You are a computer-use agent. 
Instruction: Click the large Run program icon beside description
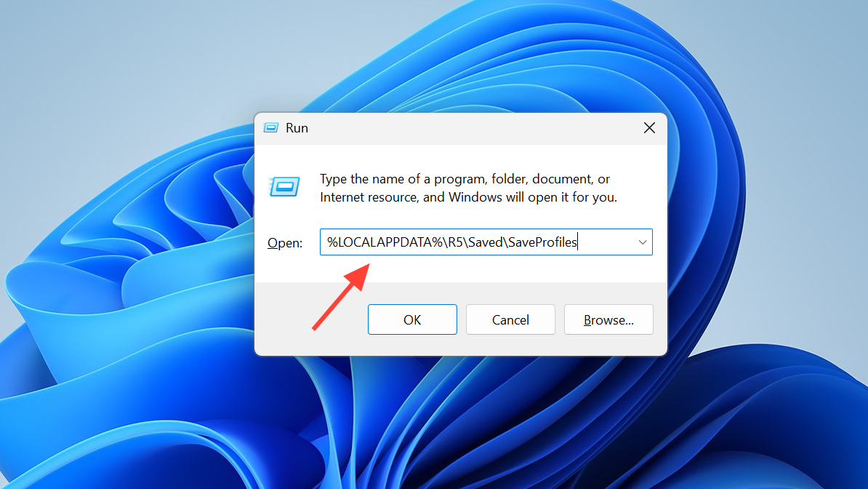(284, 187)
